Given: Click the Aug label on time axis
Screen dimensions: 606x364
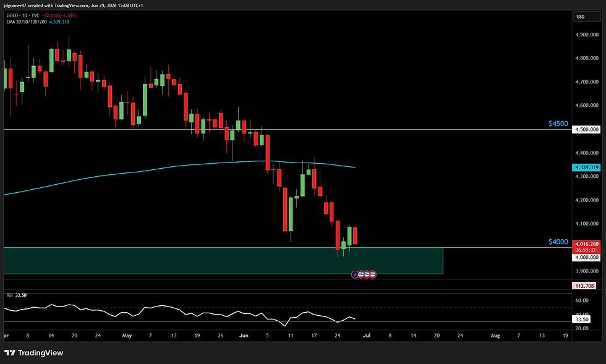Looking at the screenshot, I should tap(495, 336).
